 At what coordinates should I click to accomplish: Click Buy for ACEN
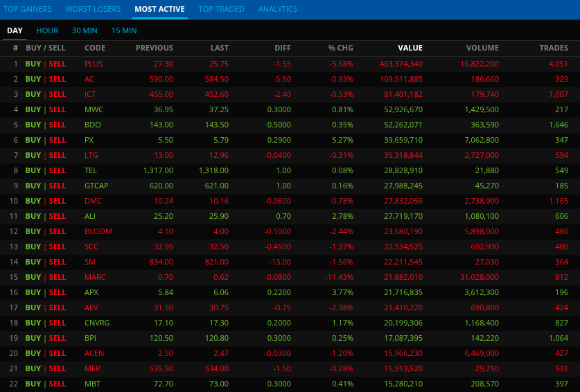[x=33, y=353]
